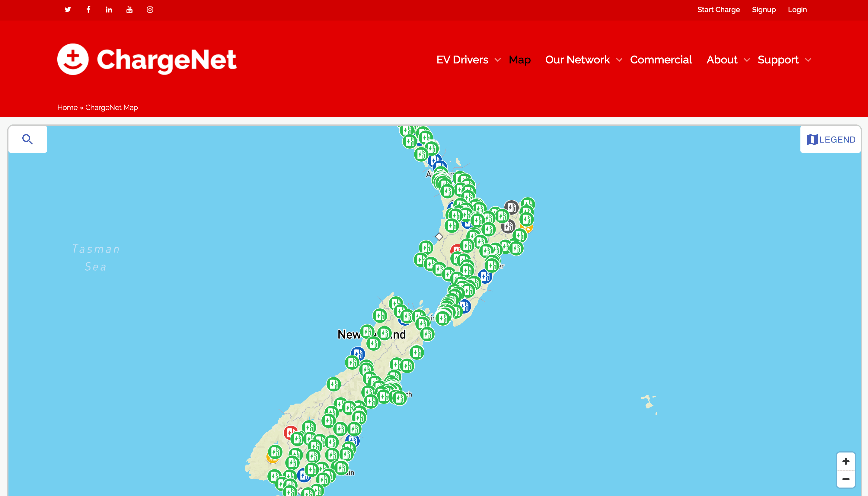
Task: Open the Support menu item
Action: click(778, 60)
